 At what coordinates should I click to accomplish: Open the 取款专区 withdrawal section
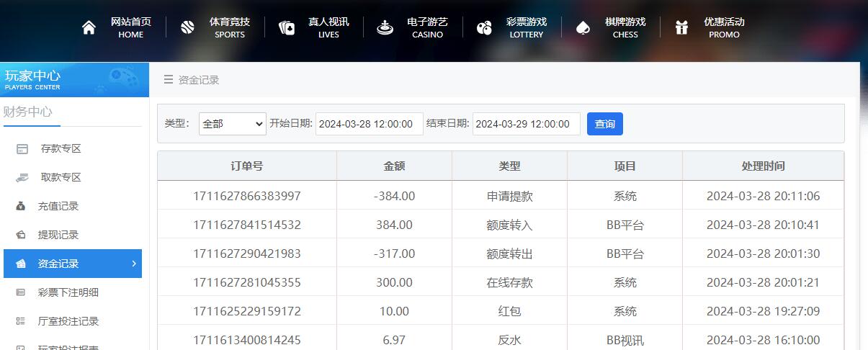pyautogui.click(x=61, y=177)
